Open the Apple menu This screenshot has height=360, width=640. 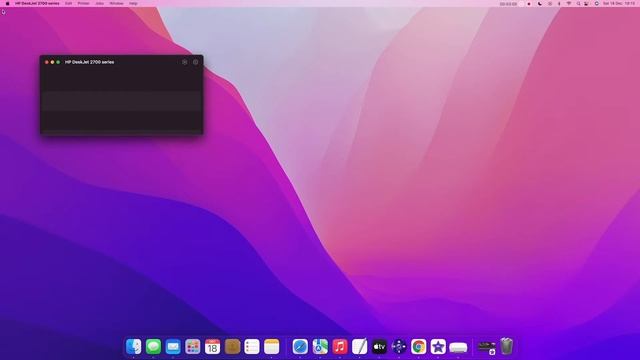tap(7, 3)
